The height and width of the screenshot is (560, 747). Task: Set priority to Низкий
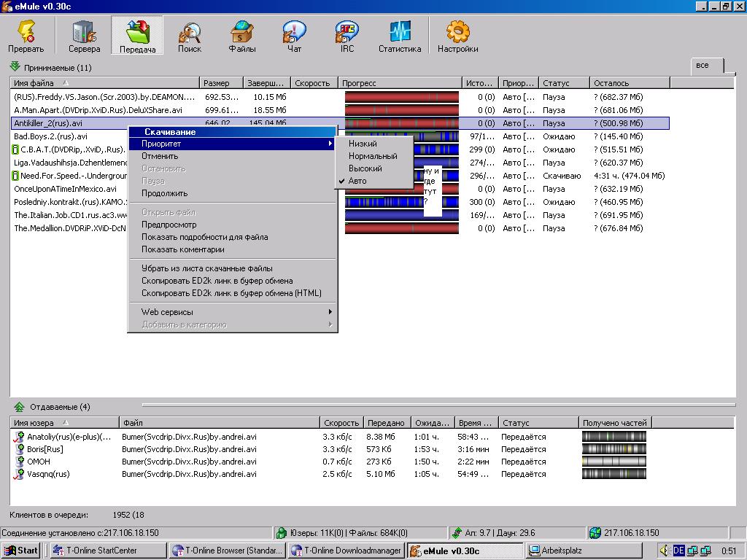(x=374, y=144)
